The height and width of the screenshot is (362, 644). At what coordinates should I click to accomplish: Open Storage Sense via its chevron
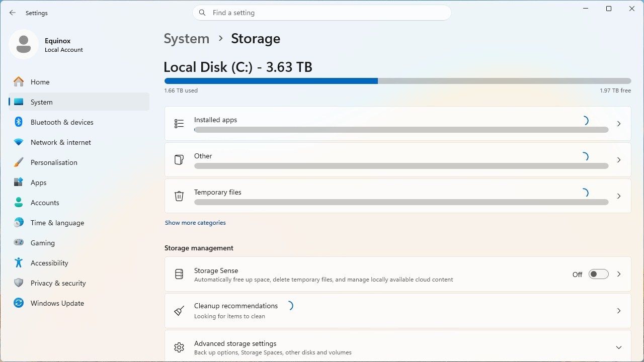tap(619, 274)
